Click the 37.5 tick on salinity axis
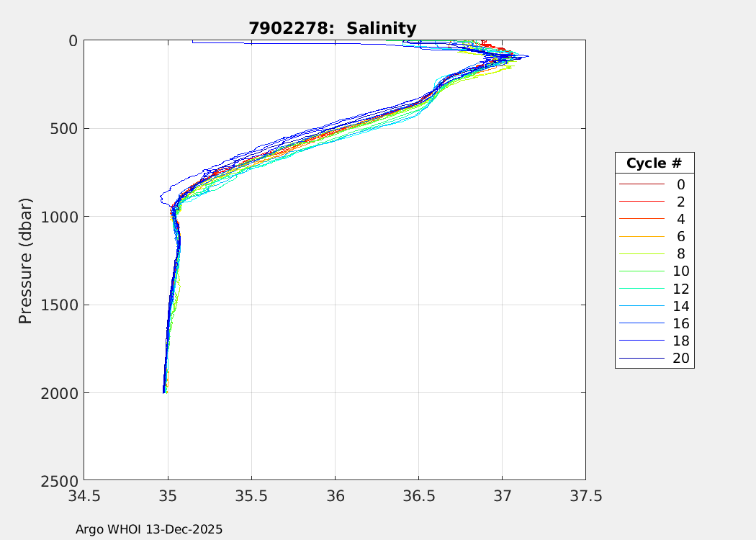The image size is (756, 540). pos(585,496)
